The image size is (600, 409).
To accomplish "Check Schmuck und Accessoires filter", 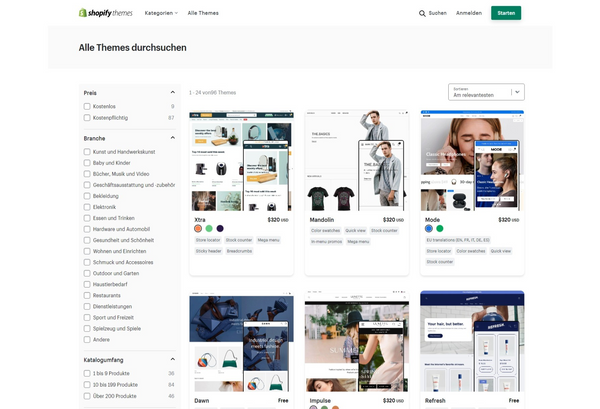I will tap(87, 262).
